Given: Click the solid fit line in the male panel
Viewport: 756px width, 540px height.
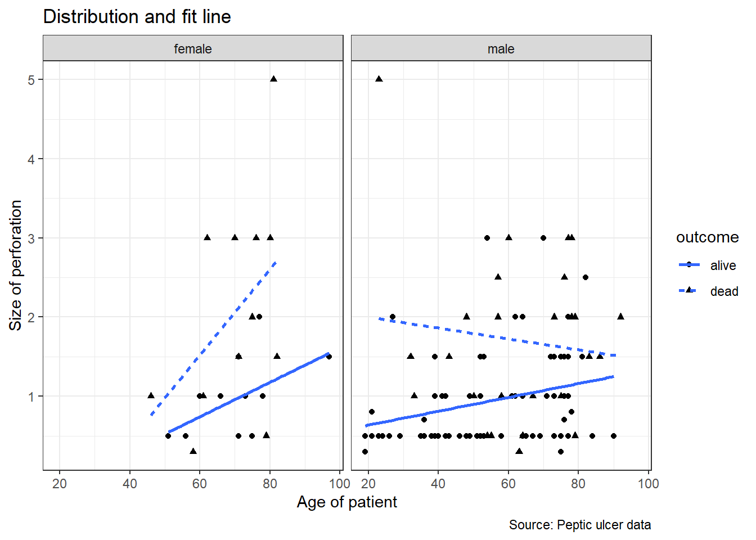Looking at the screenshot, I should click(x=489, y=400).
